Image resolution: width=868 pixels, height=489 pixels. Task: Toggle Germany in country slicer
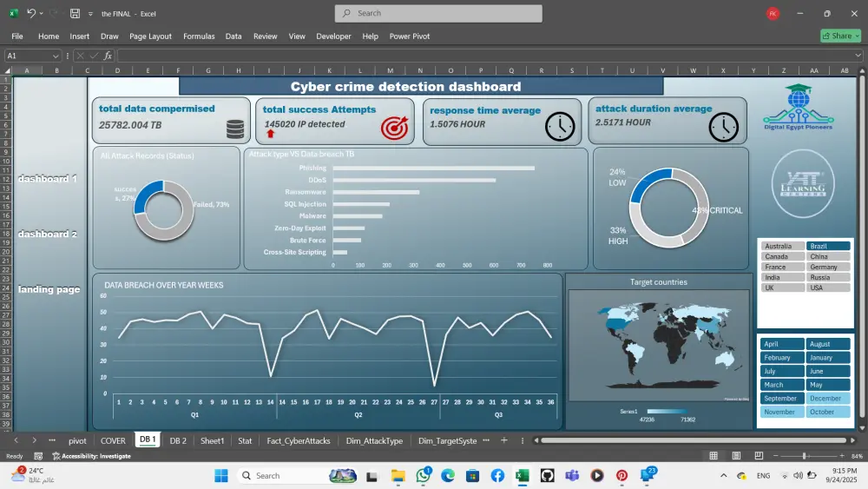point(828,267)
